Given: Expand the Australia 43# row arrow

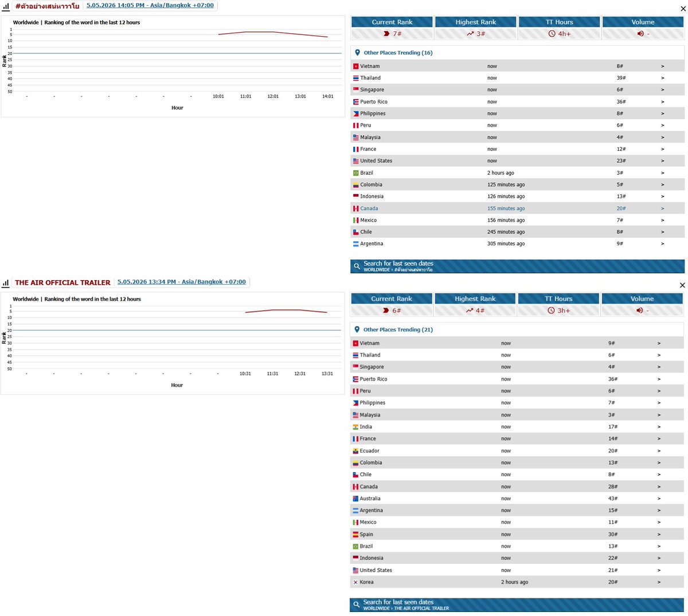Looking at the screenshot, I should 659,499.
